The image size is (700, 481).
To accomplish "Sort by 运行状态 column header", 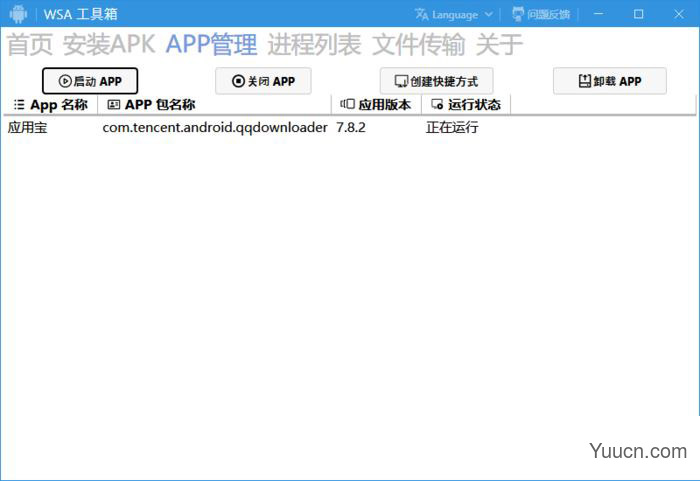I will 466,105.
